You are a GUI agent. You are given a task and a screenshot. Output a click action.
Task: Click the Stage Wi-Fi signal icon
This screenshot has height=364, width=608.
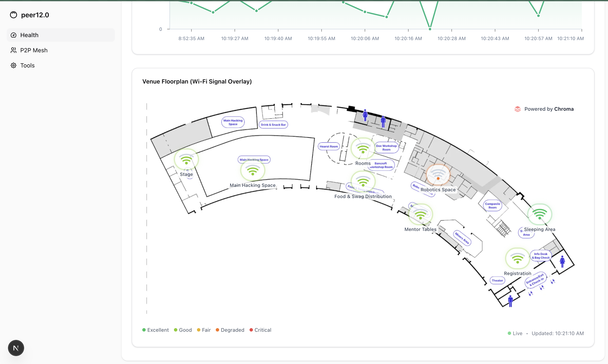[186, 160]
